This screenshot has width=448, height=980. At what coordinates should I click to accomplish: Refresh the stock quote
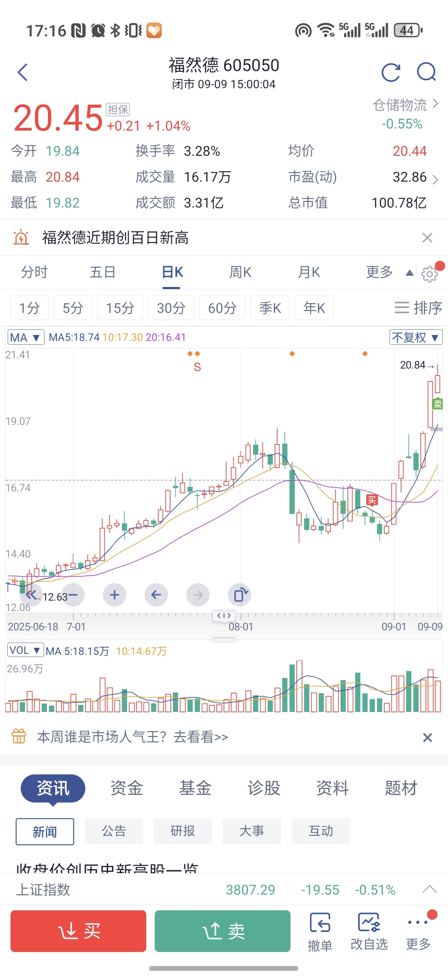coord(391,72)
